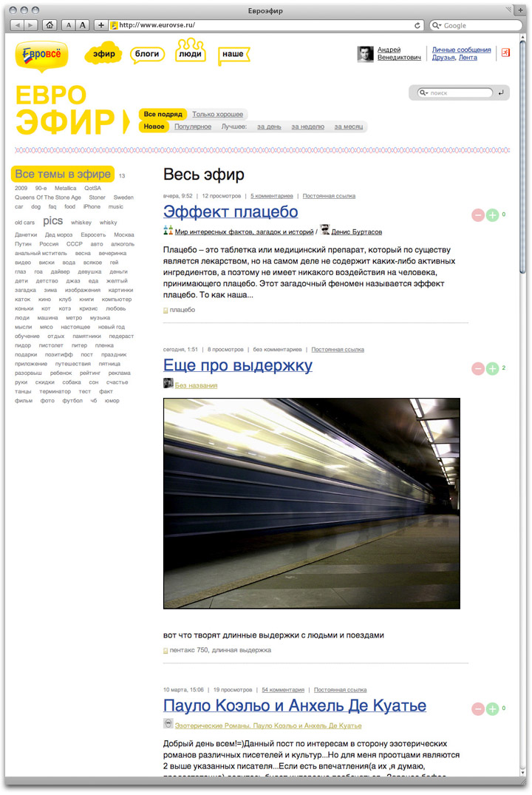The image size is (532, 795).
Task: Click the red logout icon near the profile links
Action: tap(505, 53)
